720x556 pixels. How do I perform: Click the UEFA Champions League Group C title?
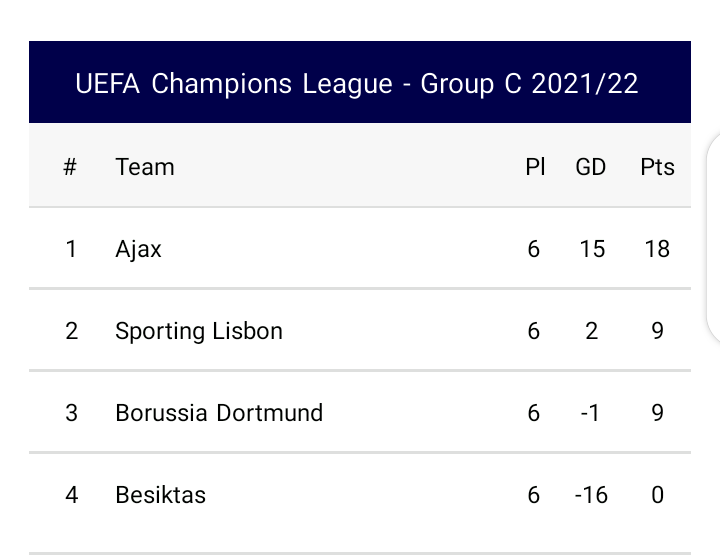357,83
